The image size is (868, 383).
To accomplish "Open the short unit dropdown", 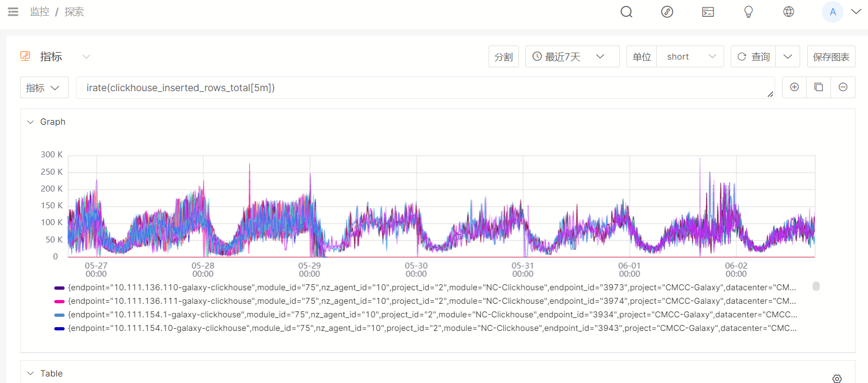I will coord(690,56).
